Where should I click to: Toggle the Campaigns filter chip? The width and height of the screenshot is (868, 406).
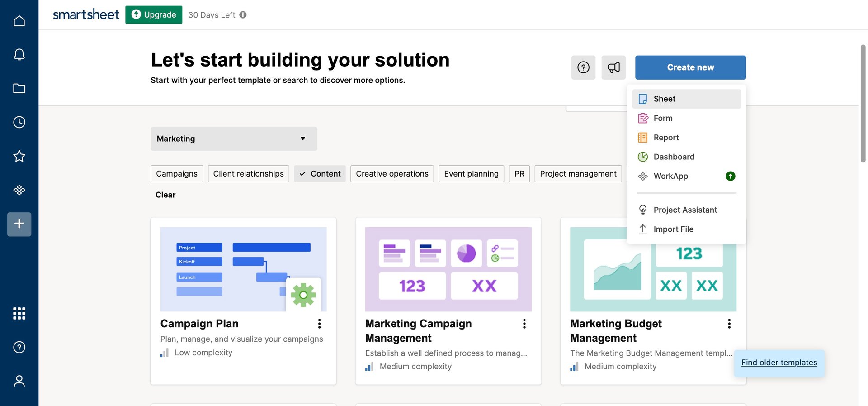[177, 174]
